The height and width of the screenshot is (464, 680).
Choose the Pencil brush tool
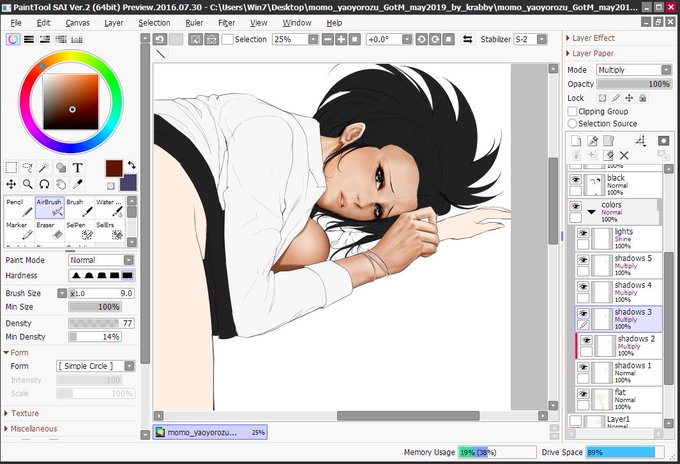point(20,207)
